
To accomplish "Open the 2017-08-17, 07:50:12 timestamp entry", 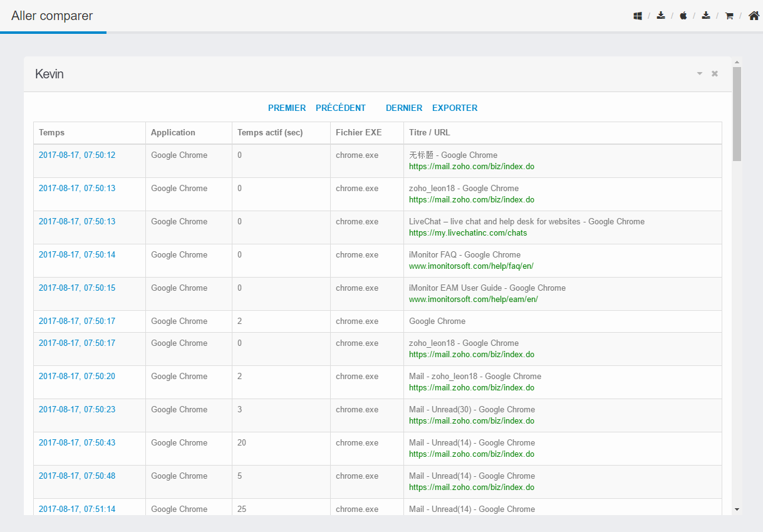I will click(x=77, y=155).
